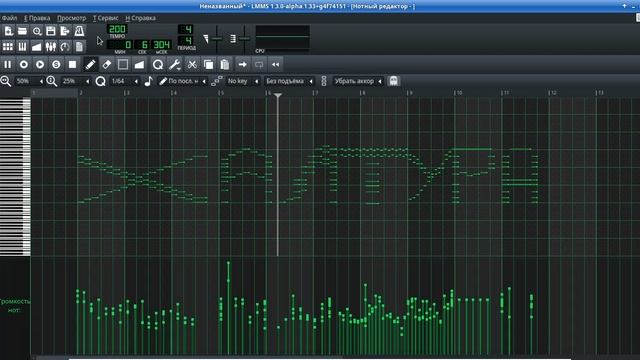
Task: Open the wrench tools menu
Action: click(x=175, y=64)
